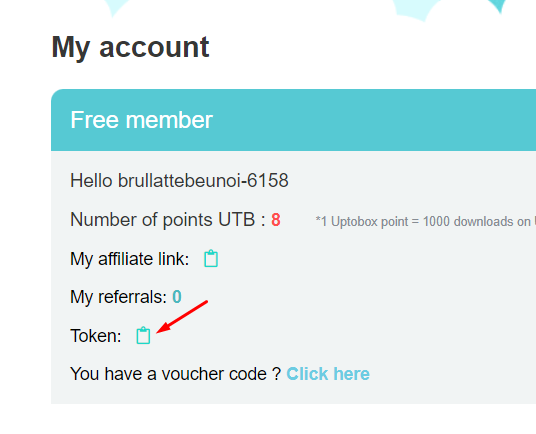Click the username brullattebeunoi-6158
This screenshot has height=434, width=536.
point(203,180)
